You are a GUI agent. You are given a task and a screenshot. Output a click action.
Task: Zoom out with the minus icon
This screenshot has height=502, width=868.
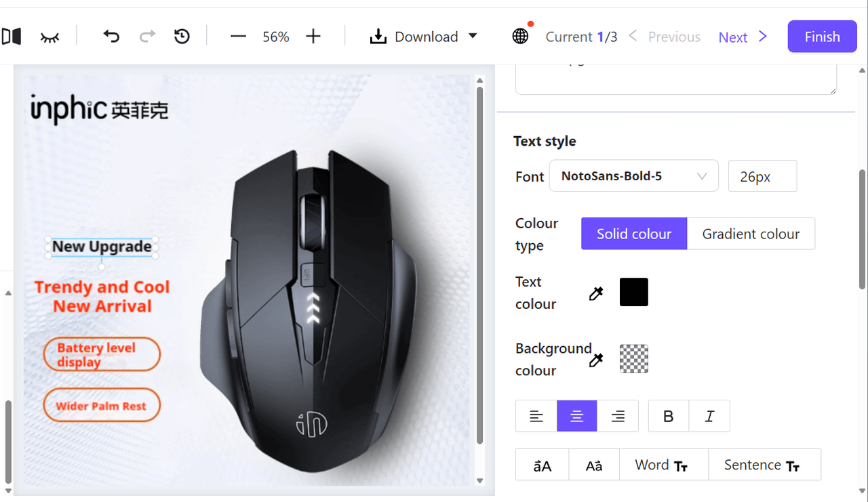[x=238, y=37]
